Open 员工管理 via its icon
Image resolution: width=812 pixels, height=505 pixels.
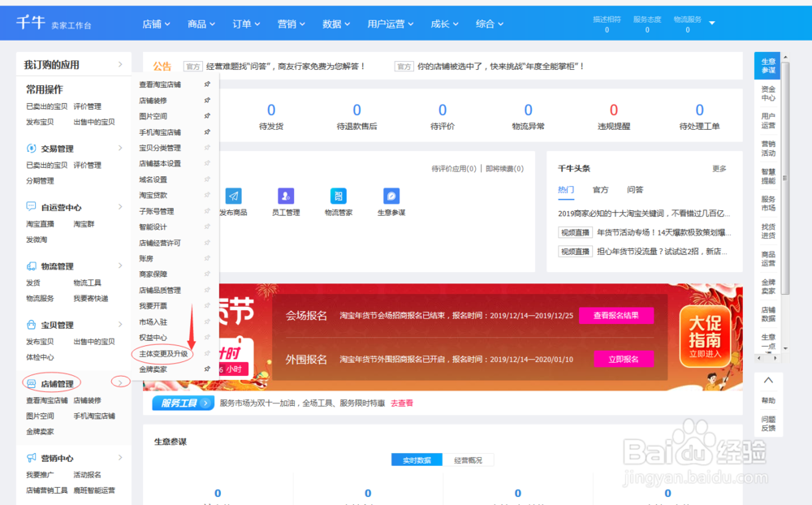click(x=287, y=196)
